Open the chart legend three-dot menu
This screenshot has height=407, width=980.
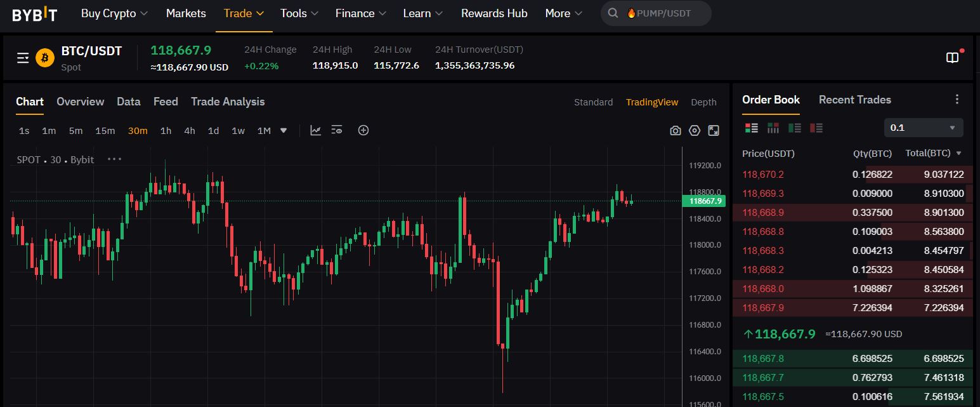[114, 159]
